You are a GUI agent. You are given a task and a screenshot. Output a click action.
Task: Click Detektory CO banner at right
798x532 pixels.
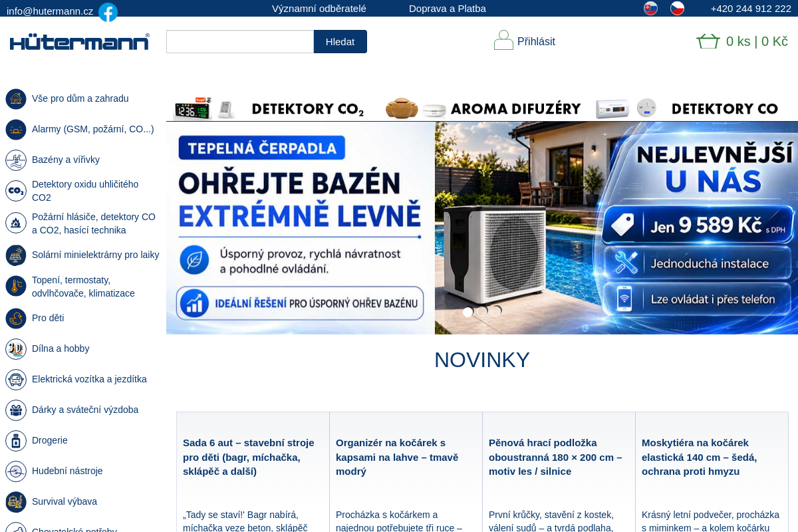688,108
